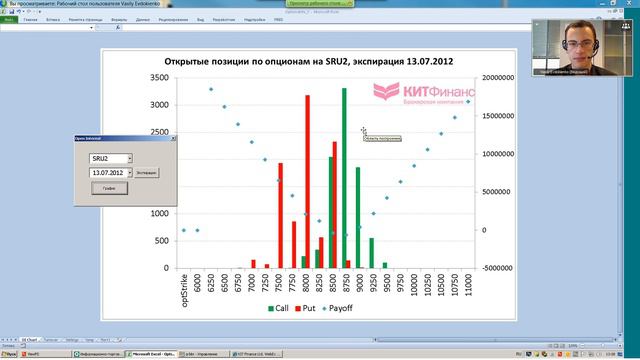Viewport: 640px width, 360px height.
Task: Select the green Call bar at 9250
Action: click(371, 253)
